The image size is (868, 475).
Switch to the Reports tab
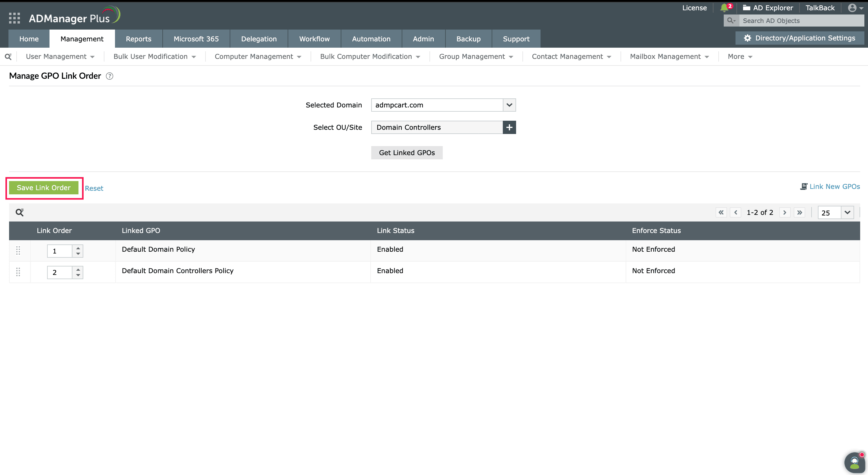tap(138, 39)
